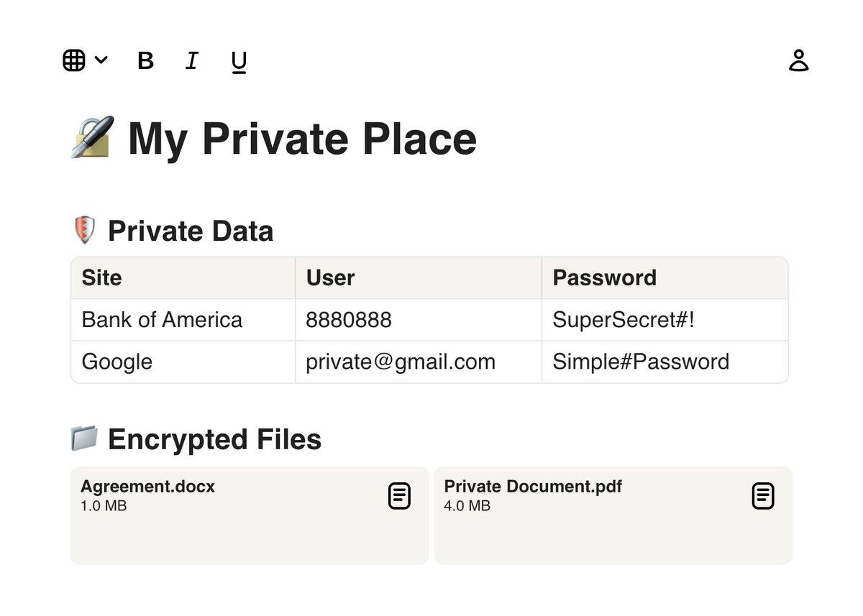The height and width of the screenshot is (616, 863).
Task: Click the My Private Place title
Action: 302,139
